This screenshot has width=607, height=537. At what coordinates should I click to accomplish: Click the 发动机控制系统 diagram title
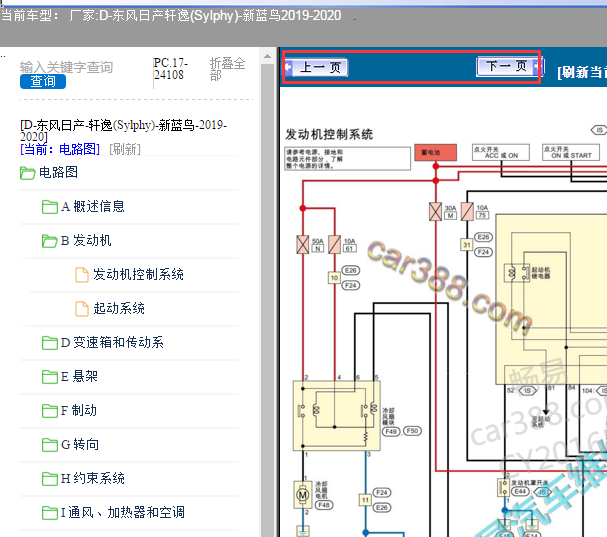pos(329,134)
